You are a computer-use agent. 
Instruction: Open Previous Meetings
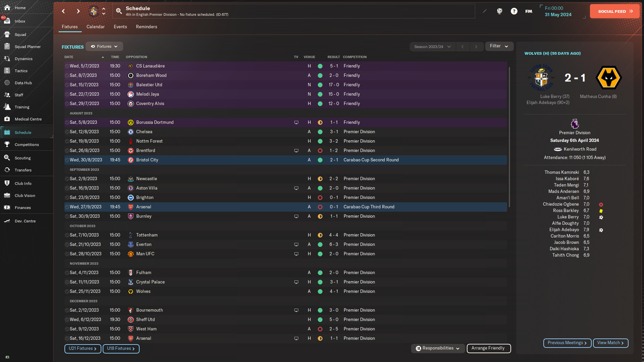[567, 343]
